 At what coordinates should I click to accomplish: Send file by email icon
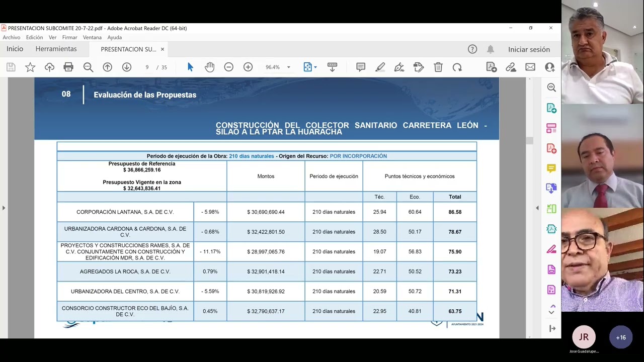pos(530,67)
